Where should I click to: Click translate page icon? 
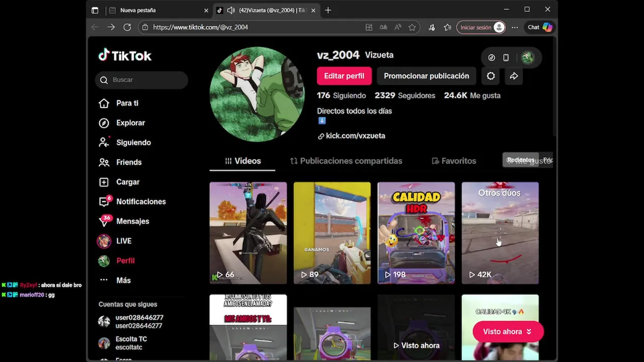[x=383, y=27]
